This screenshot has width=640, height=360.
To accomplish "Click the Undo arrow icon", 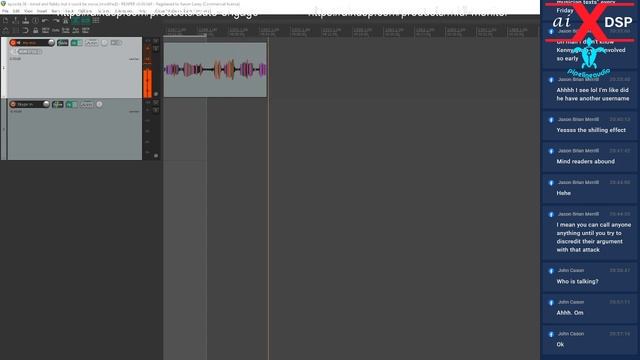I will coord(45,20).
